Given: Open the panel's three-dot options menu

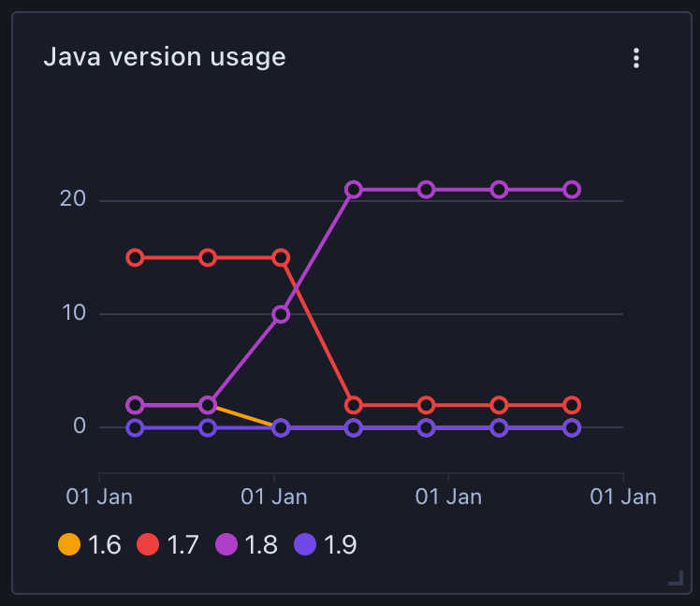Looking at the screenshot, I should point(636,58).
